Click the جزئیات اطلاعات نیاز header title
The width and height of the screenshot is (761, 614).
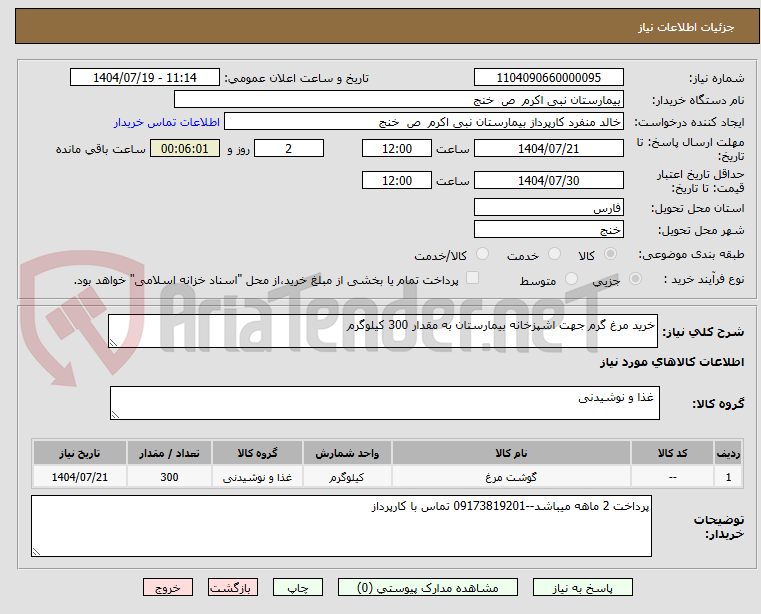click(686, 27)
